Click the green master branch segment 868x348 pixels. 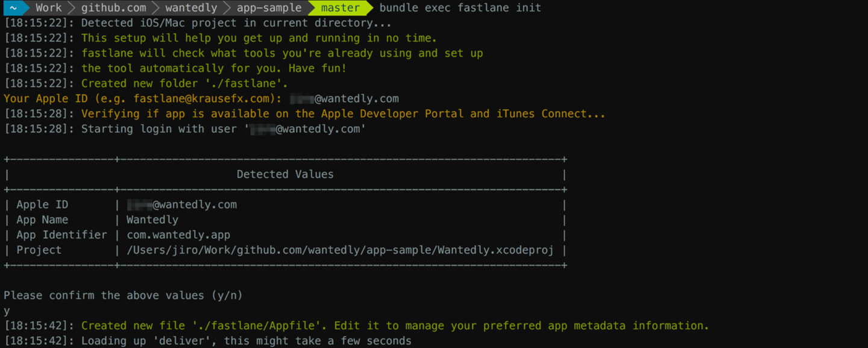(x=340, y=8)
